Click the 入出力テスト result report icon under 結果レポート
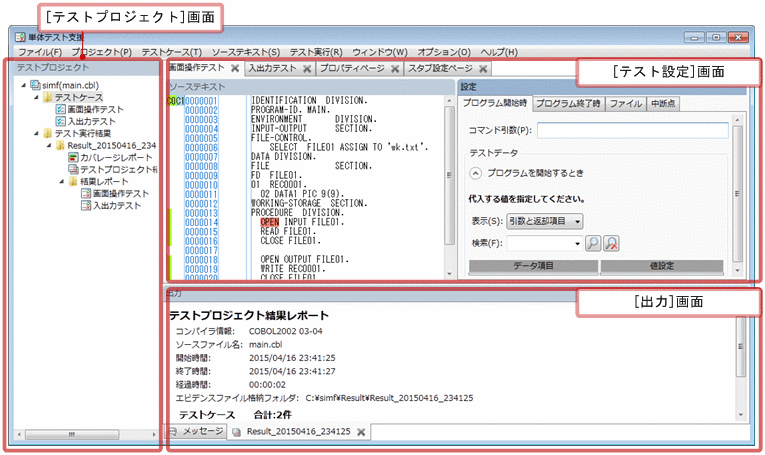 coord(86,205)
